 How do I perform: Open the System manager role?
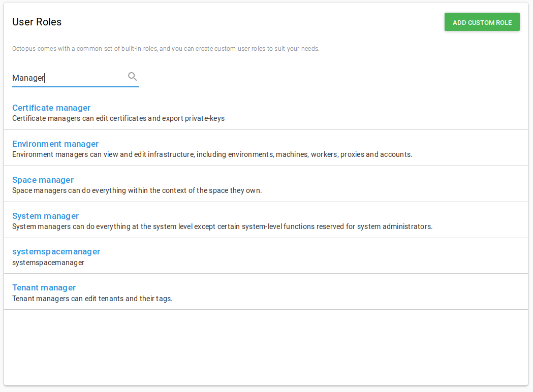[x=46, y=216]
